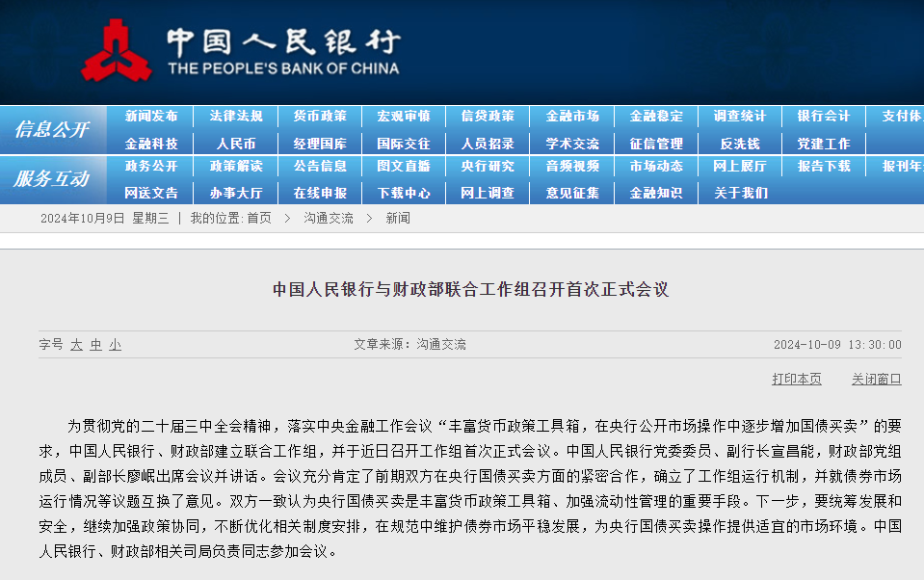Viewport: 924px width, 580px height.
Task: Open 新闻发布 menu item
Action: pyautogui.click(x=151, y=117)
